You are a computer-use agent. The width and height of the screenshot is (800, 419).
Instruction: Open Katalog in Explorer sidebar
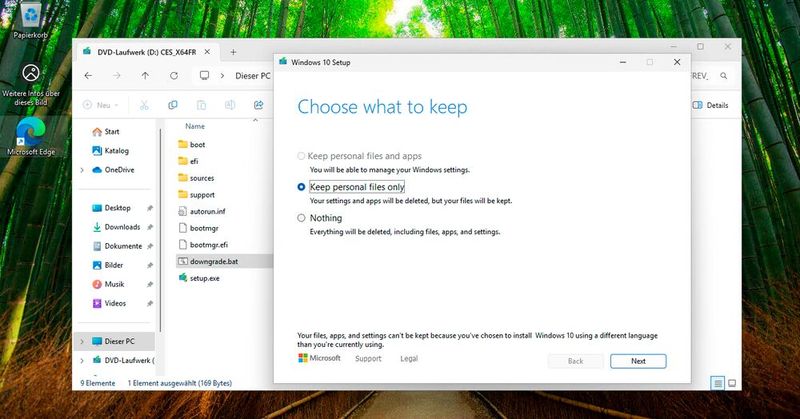[110, 151]
